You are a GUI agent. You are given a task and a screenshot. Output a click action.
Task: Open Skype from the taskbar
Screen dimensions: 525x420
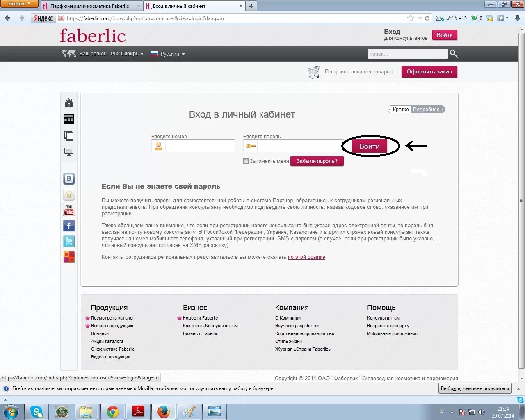click(37, 411)
